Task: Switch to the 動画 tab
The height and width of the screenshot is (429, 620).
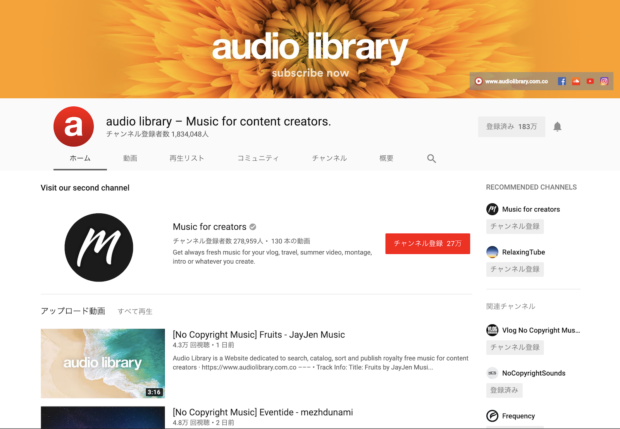Action: [x=130, y=158]
